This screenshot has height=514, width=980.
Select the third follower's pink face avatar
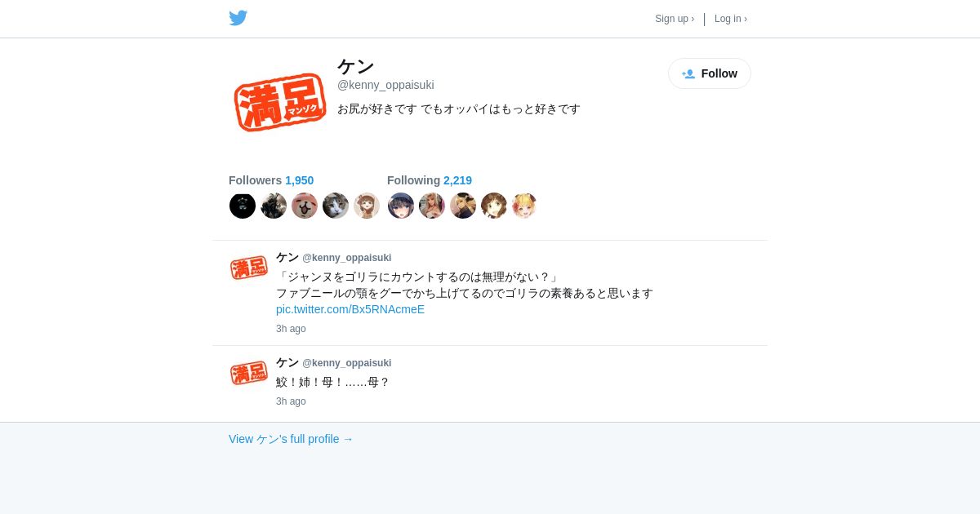click(305, 206)
